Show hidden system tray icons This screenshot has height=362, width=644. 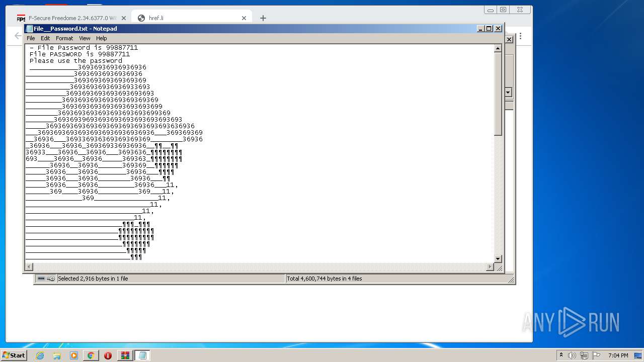[x=561, y=355]
